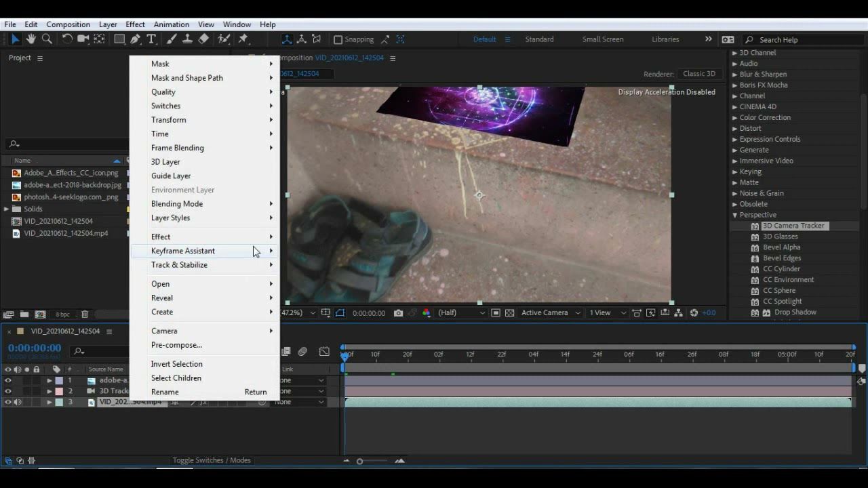Hide layer 1 using its eye icon
Viewport: 868px width, 488px height.
pyautogui.click(x=8, y=380)
